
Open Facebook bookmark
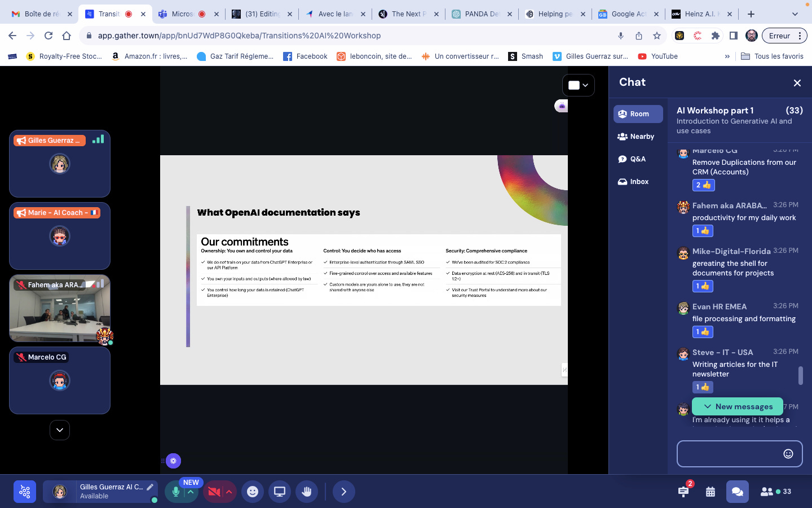pos(305,56)
